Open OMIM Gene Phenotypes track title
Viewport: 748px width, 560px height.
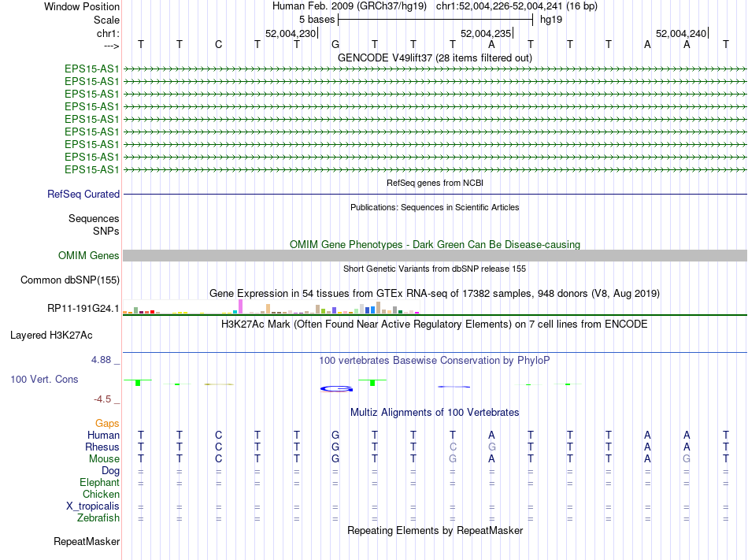click(x=435, y=244)
